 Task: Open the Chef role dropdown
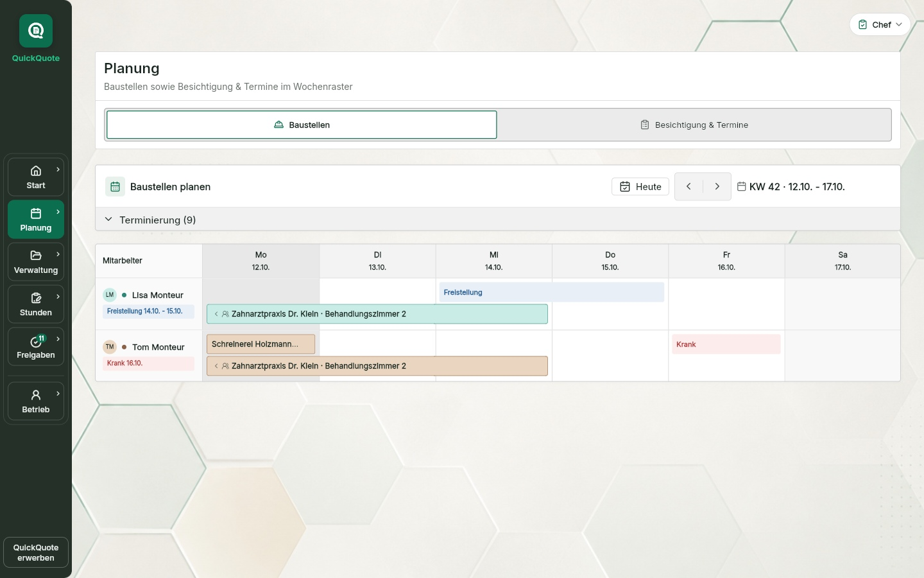coord(880,24)
